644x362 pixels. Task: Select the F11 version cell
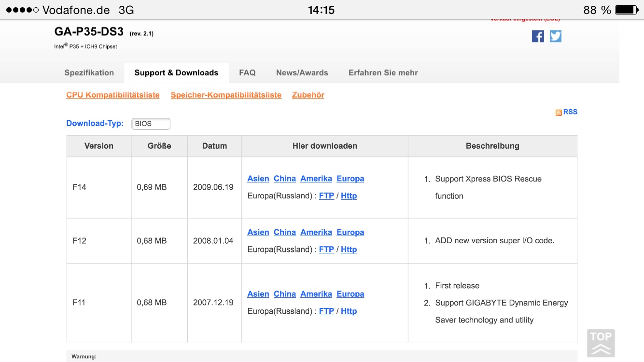[x=99, y=303]
